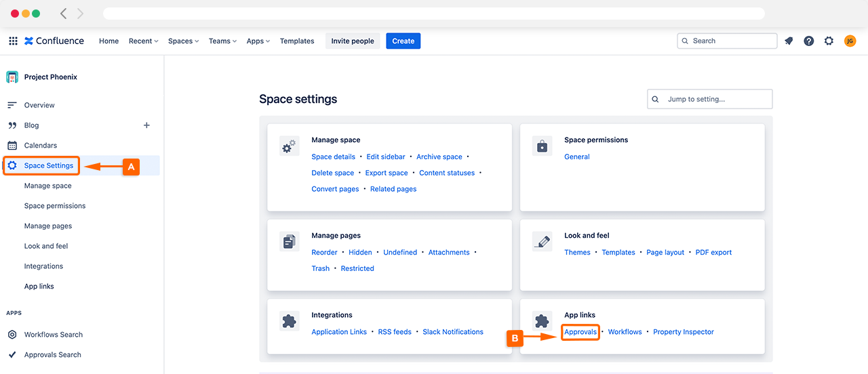
Task: Click the notifications bell icon
Action: pos(789,41)
